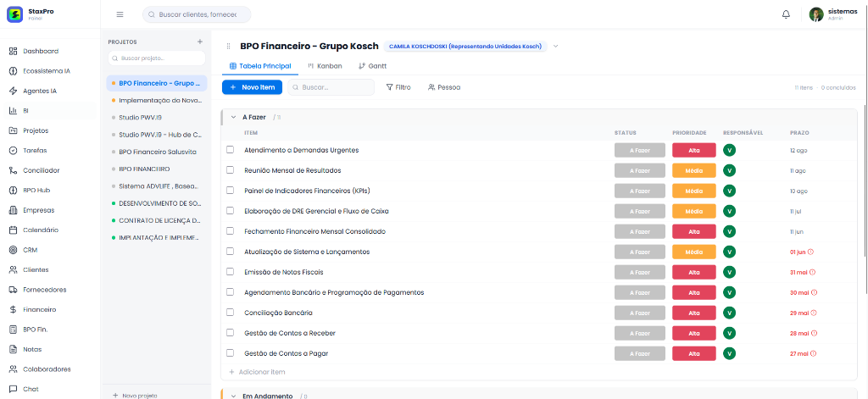This screenshot has width=868, height=399.
Task: Open the Dashboard sidebar icon
Action: point(14,51)
